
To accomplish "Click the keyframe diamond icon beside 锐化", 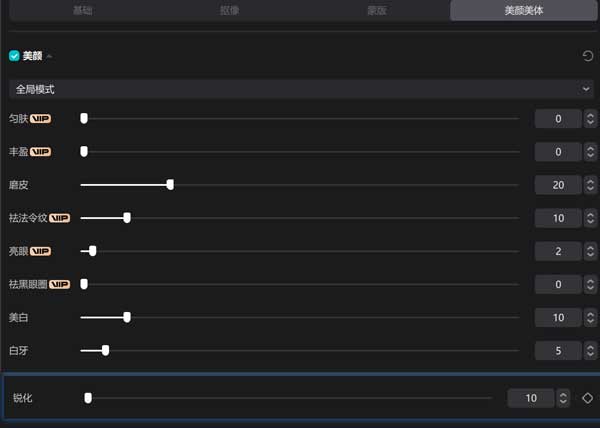I will tap(587, 398).
